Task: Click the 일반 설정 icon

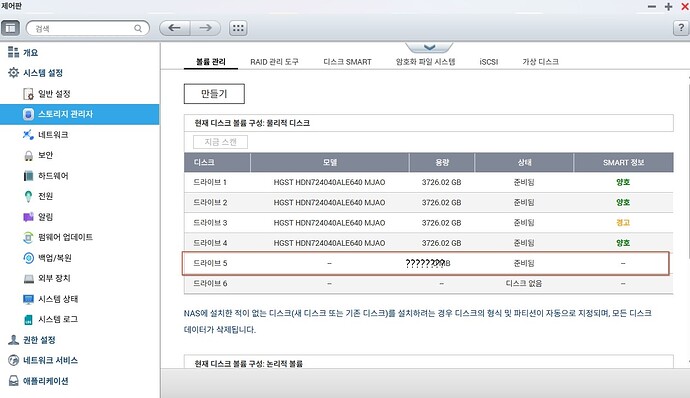Action: tap(28, 94)
